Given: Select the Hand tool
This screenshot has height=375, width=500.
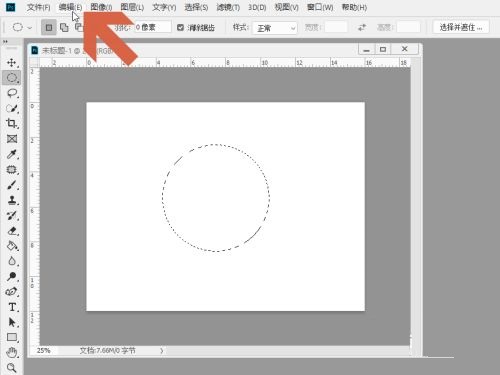Looking at the screenshot, I should (x=12, y=352).
